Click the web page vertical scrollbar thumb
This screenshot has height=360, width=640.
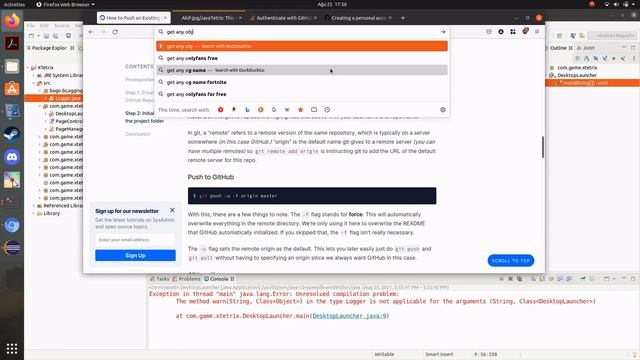tap(542, 147)
